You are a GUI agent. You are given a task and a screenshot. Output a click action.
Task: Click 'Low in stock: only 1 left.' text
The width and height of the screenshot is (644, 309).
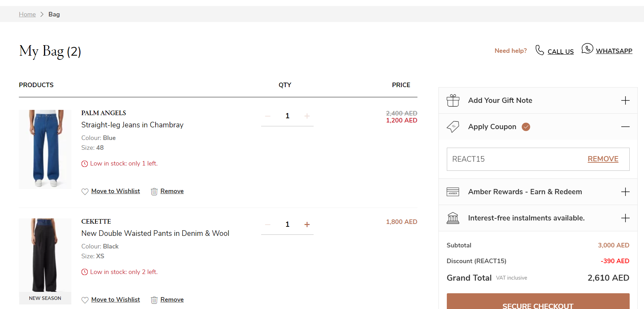pos(124,163)
